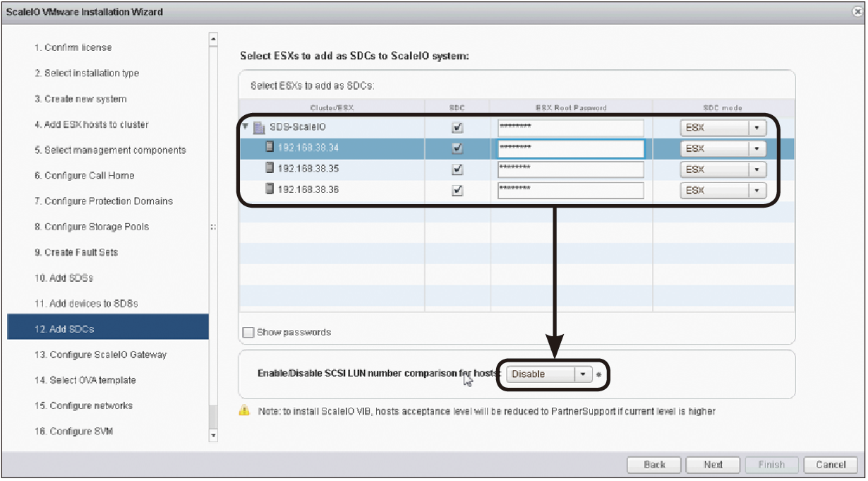This screenshot has width=868, height=481.
Task: Click the SDS-ScaleIO cluster icon
Action: tap(258, 128)
